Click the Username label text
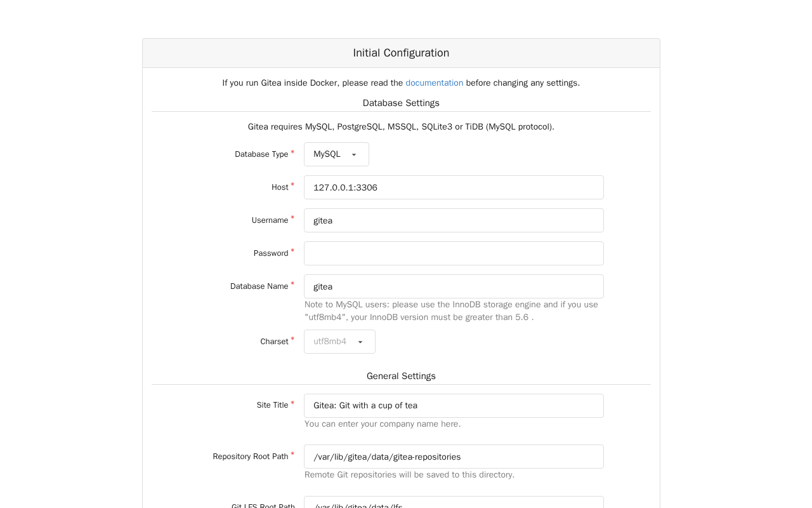This screenshot has height=508, width=812. click(x=270, y=220)
